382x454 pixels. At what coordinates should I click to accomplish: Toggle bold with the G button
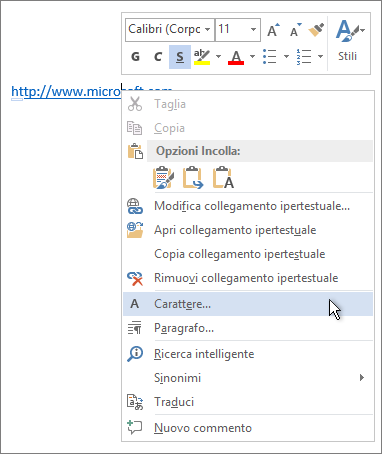[135, 57]
